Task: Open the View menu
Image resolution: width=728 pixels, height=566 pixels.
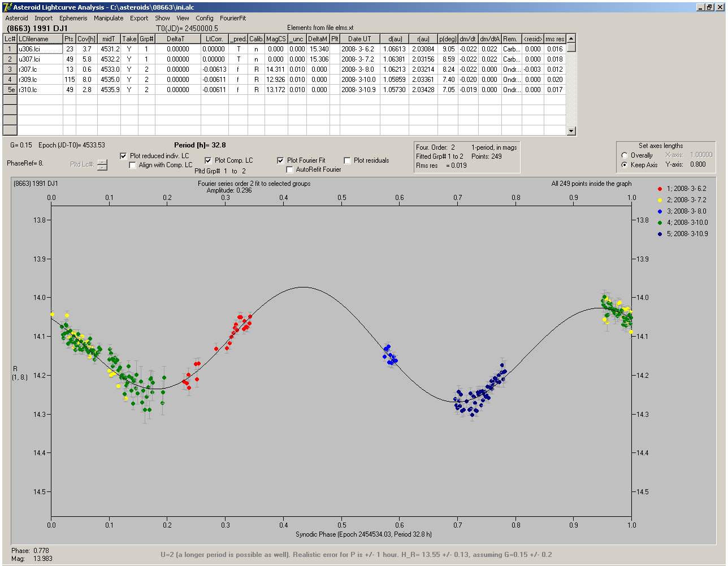Action: (183, 18)
